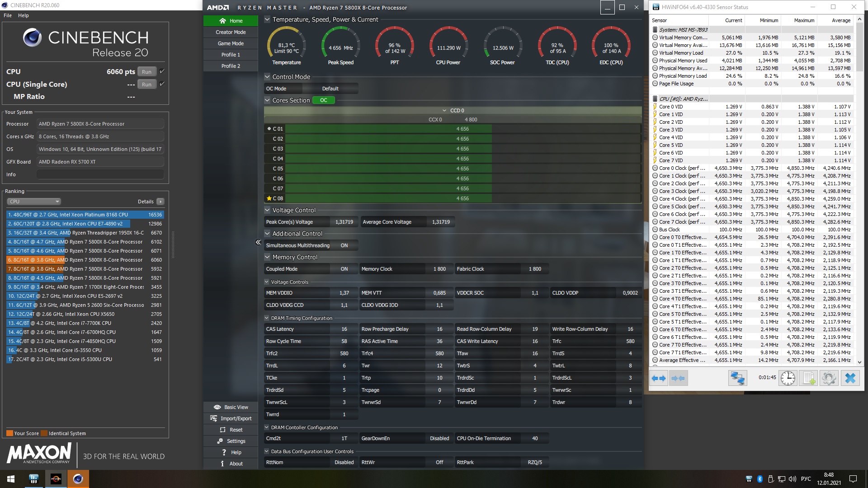Click HWiNFO network sensors icon
Screen dimensions: 868x488
point(737,378)
